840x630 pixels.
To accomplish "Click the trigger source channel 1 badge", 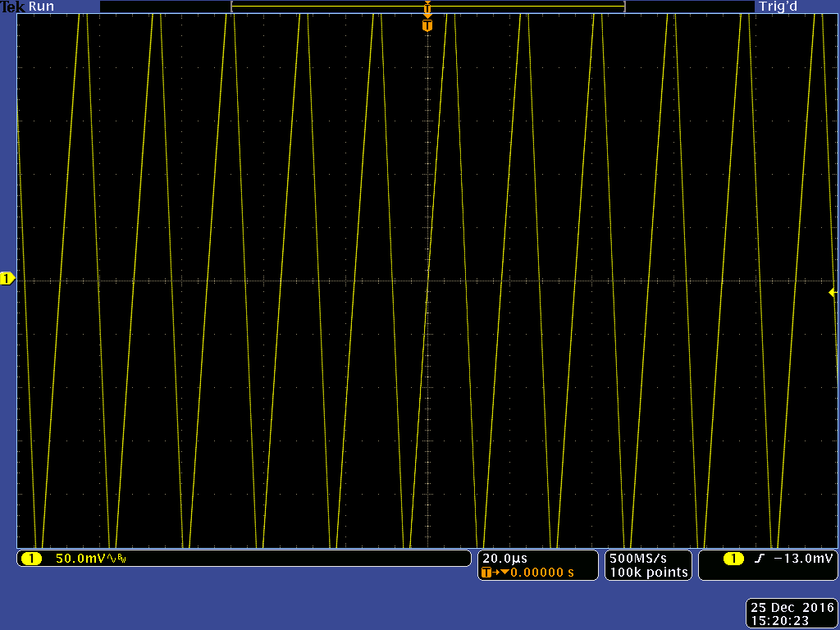I will (x=733, y=559).
